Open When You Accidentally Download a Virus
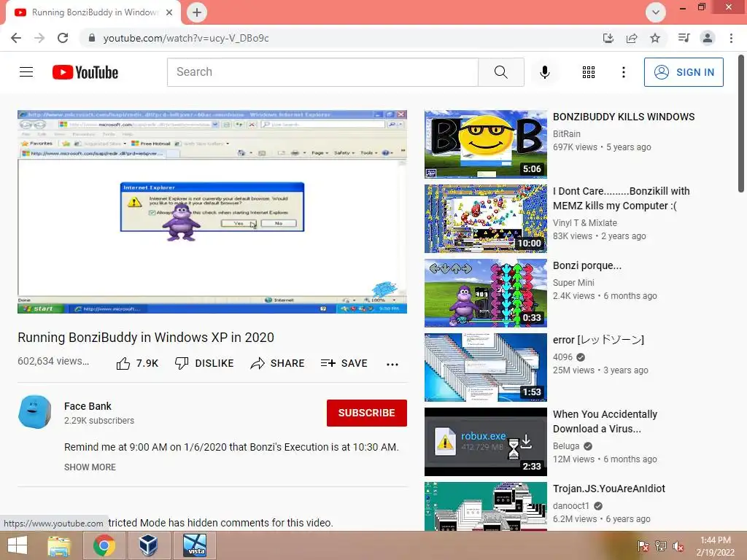Screen dimensions: 747x560 click(605, 421)
